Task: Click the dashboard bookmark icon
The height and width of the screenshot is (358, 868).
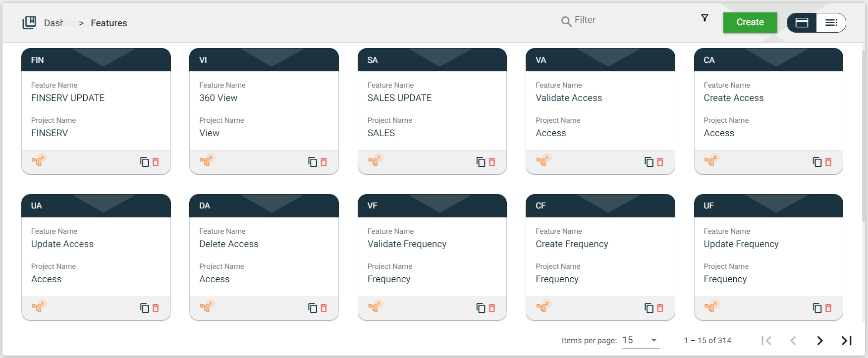Action: 29,23
